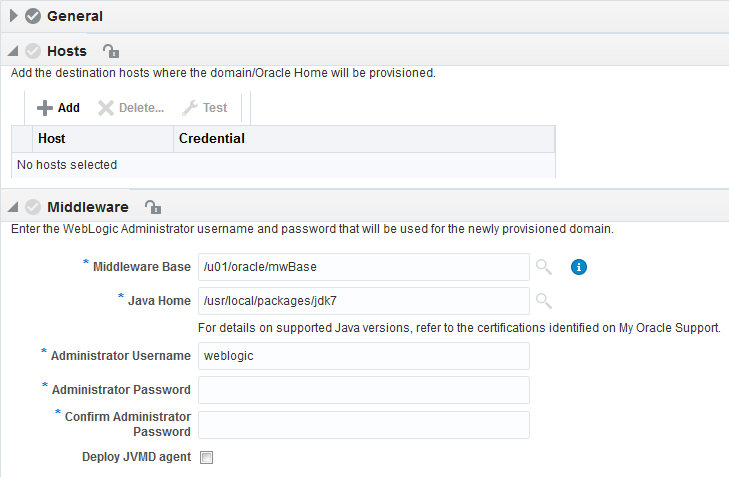Click the General section status checkmark icon

(33, 16)
